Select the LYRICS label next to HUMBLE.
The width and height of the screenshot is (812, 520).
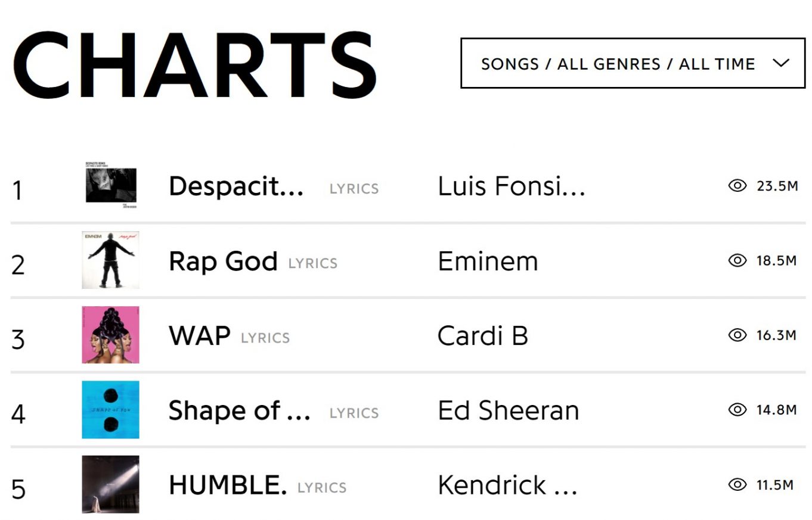tap(322, 488)
